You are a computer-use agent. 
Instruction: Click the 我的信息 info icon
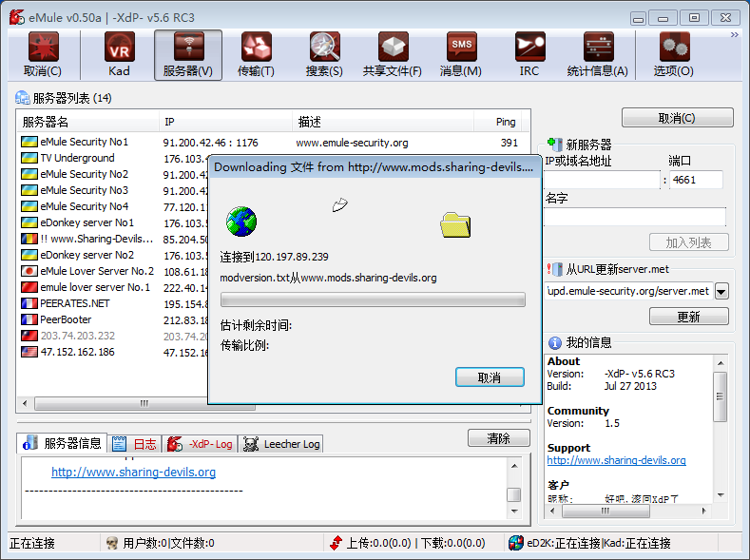tap(555, 342)
